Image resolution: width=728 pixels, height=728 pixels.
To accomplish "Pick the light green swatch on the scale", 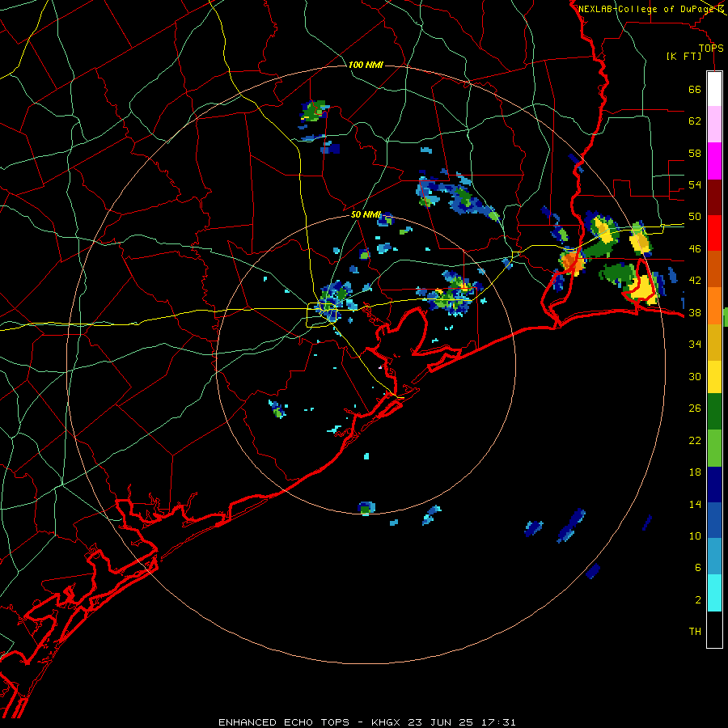I will tap(714, 448).
